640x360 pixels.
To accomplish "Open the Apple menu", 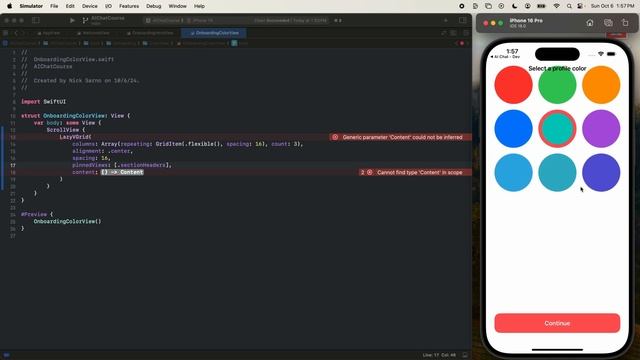I will 9,6.
